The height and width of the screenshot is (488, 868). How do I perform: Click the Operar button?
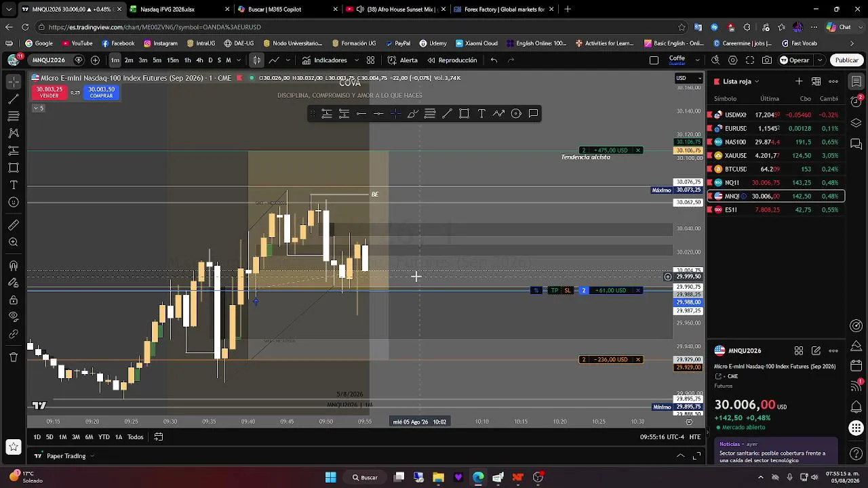(794, 60)
